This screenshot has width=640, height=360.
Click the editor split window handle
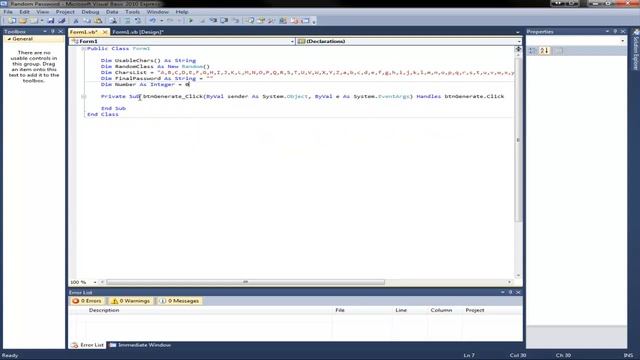[518, 49]
